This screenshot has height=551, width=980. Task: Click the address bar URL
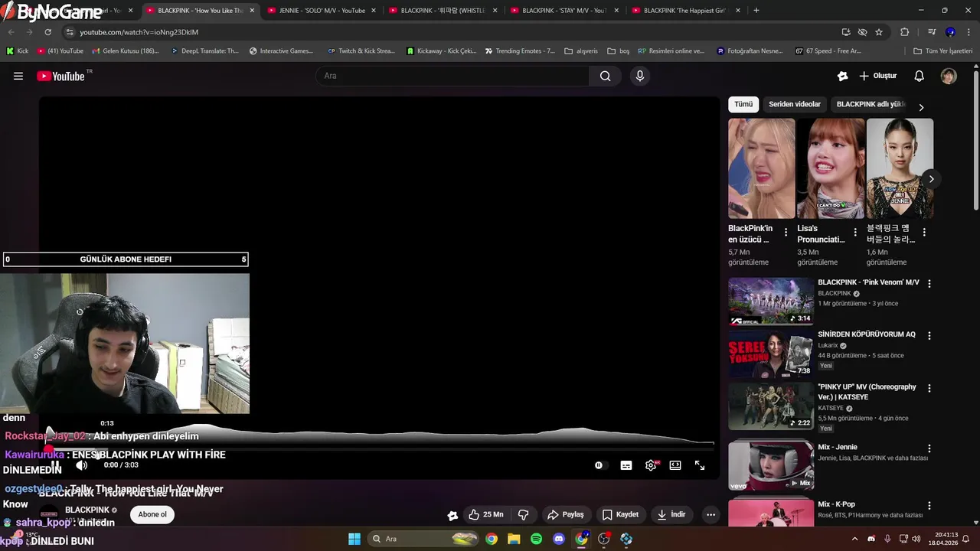pyautogui.click(x=139, y=32)
